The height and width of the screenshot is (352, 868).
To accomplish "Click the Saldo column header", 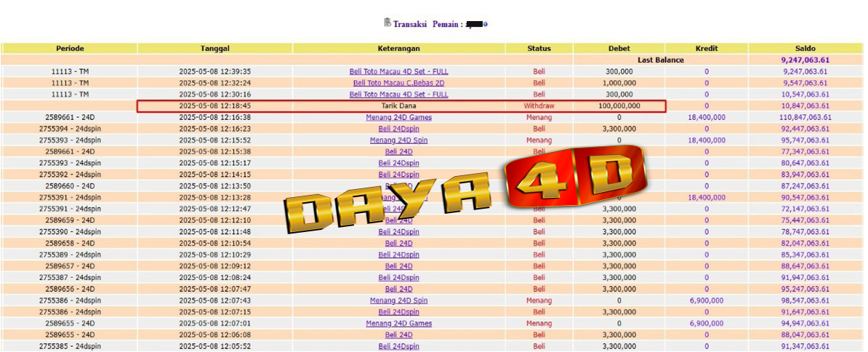I will coord(805,49).
